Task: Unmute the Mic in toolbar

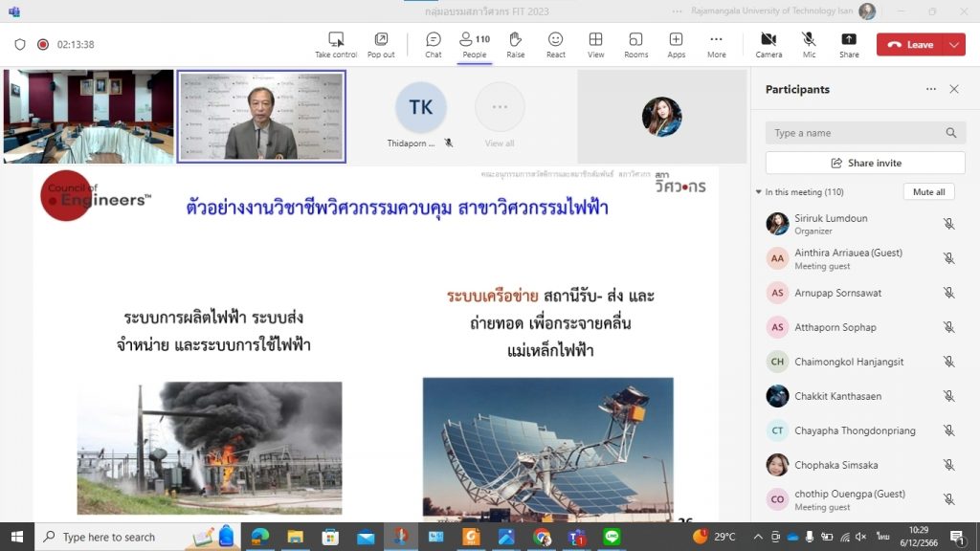Action: point(809,44)
